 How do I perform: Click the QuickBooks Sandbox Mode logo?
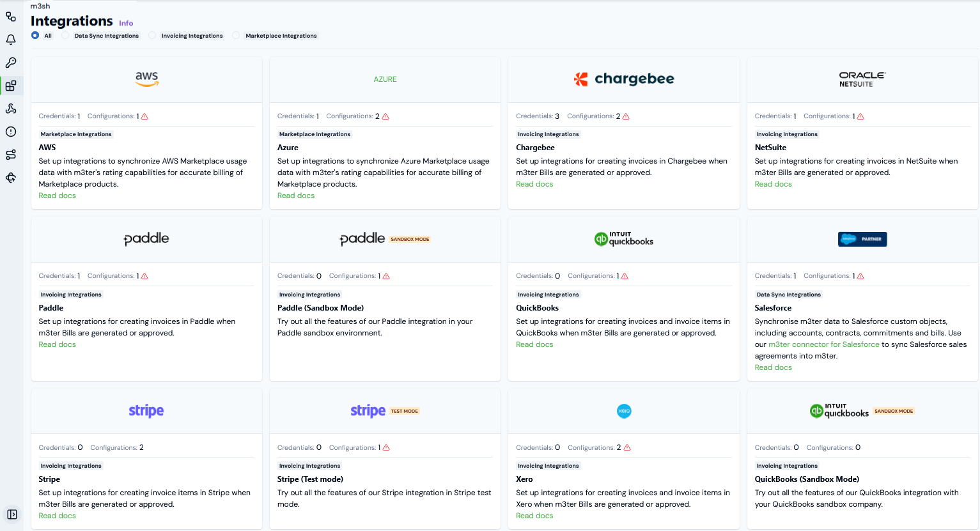coord(862,411)
